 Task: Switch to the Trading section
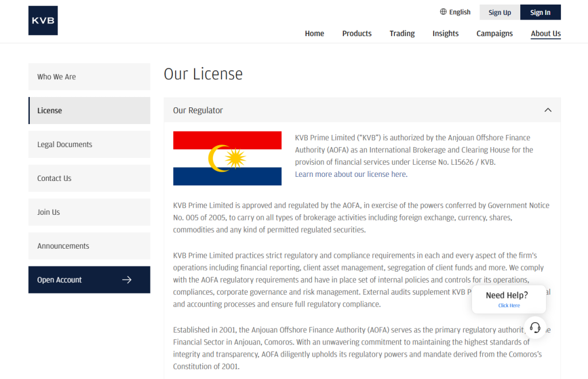[402, 33]
